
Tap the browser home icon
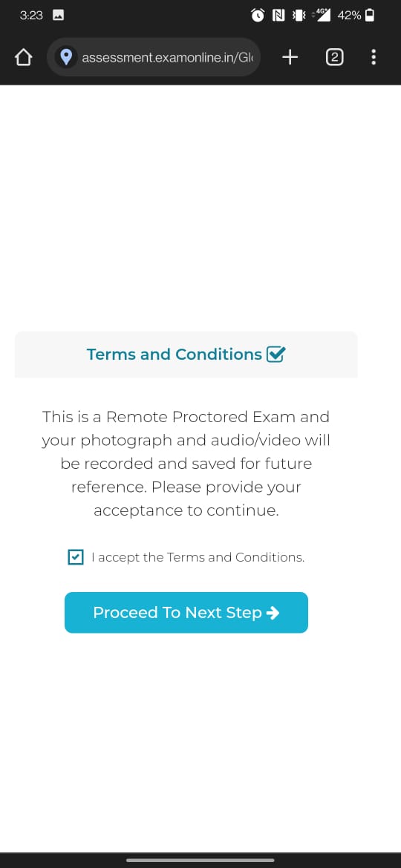(23, 57)
